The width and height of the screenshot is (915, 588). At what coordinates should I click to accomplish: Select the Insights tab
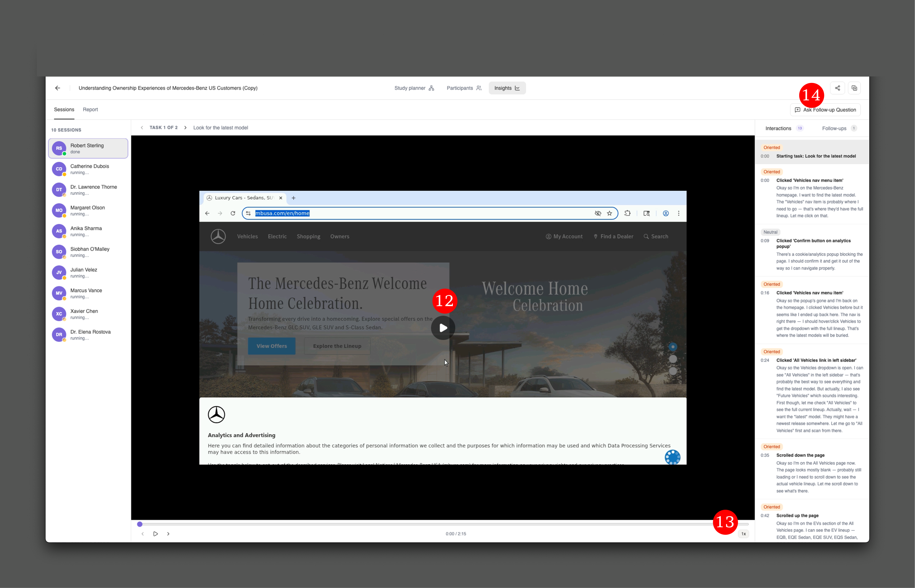(507, 88)
